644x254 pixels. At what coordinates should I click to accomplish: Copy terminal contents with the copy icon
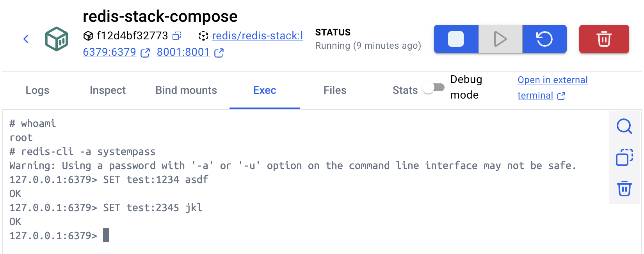(624, 157)
